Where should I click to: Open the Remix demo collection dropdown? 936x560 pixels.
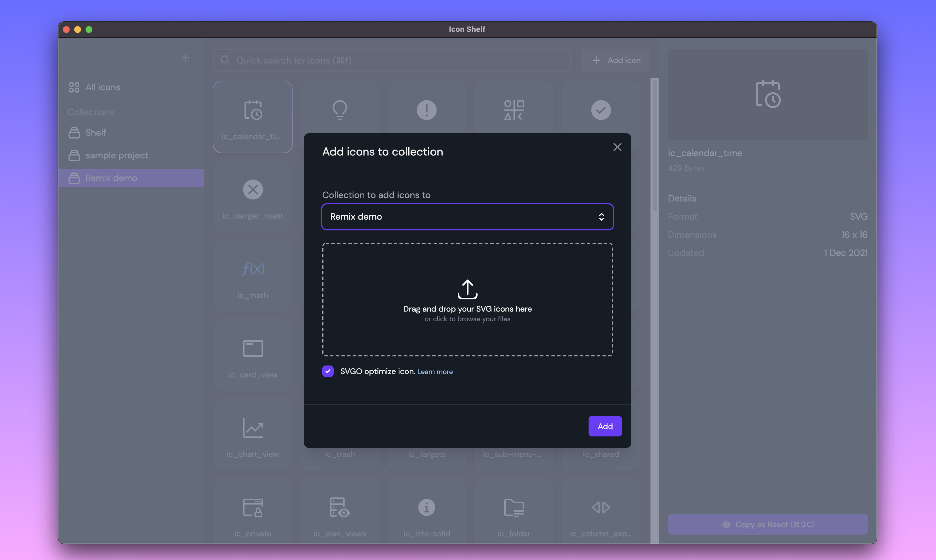(467, 217)
